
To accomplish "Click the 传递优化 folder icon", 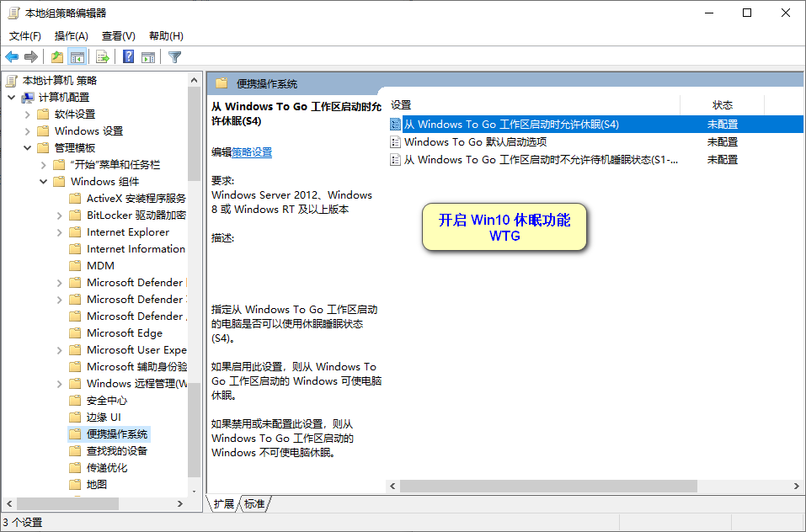I will (x=75, y=468).
